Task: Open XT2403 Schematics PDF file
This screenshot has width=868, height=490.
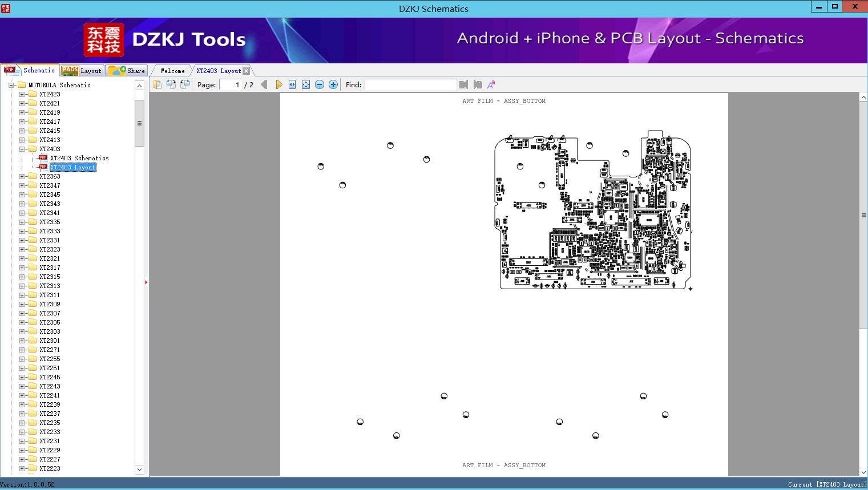Action: (79, 158)
